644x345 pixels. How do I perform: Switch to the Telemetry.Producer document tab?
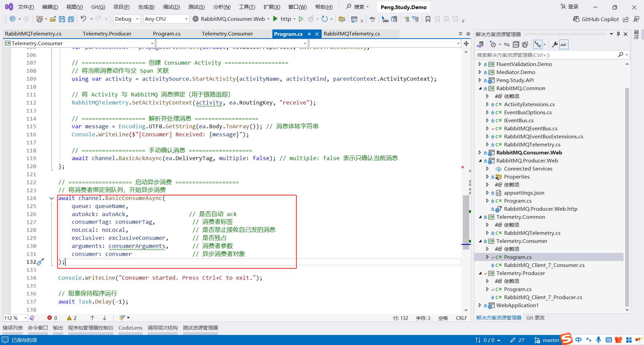coord(107,34)
